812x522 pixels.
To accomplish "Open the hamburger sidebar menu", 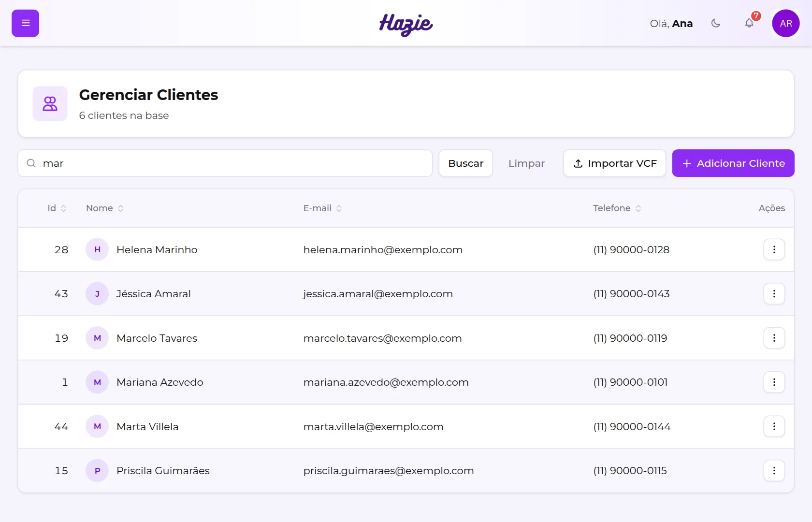I will click(25, 23).
